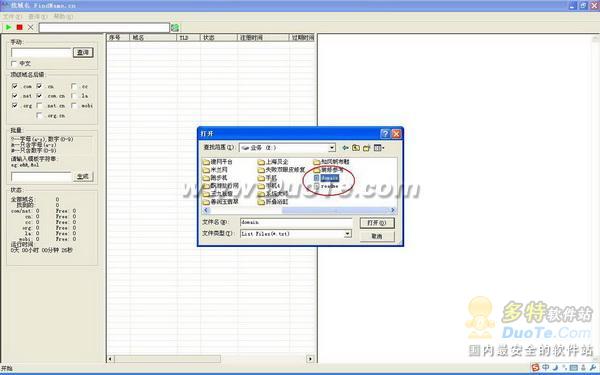Click the help question-mark icon in dialog title
The image size is (600, 375).
[x=385, y=134]
